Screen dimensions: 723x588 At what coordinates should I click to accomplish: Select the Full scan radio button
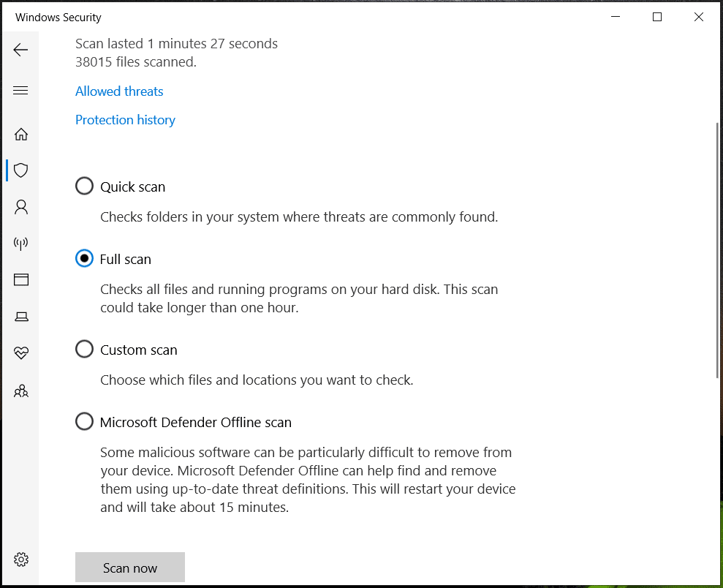coord(84,258)
